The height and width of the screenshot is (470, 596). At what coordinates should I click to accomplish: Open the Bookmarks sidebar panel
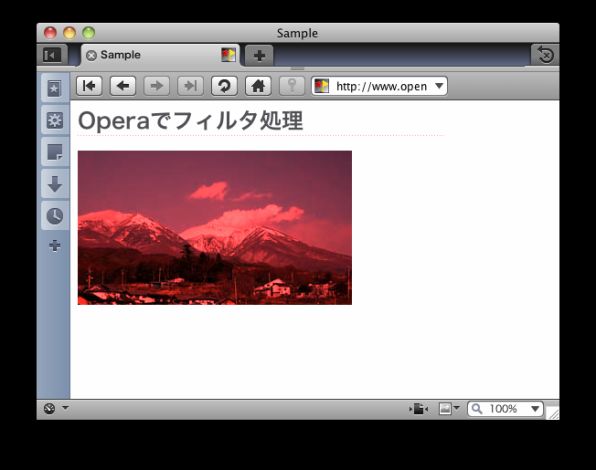tap(55, 89)
